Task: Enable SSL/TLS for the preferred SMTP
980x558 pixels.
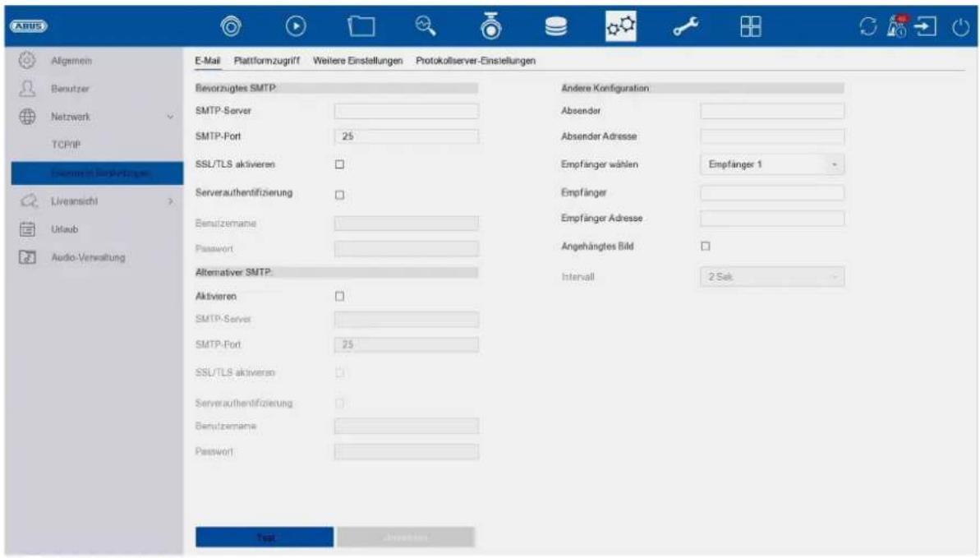Action: [339, 164]
